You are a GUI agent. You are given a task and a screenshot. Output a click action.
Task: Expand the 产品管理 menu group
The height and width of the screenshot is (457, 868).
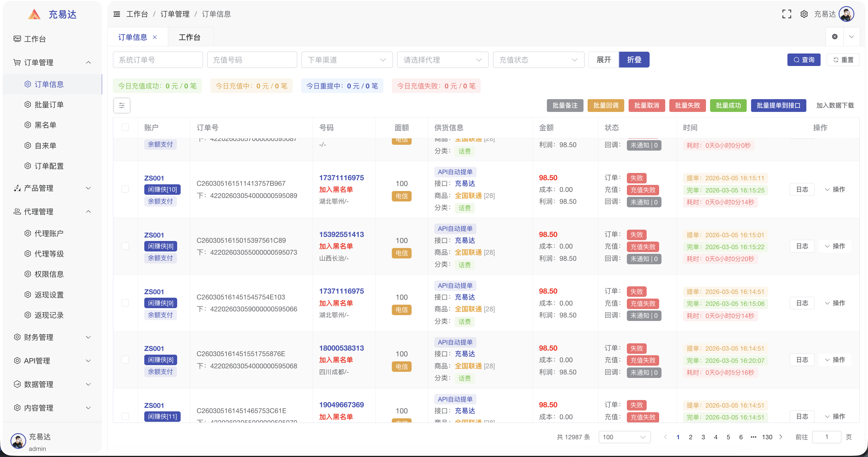[88, 188]
